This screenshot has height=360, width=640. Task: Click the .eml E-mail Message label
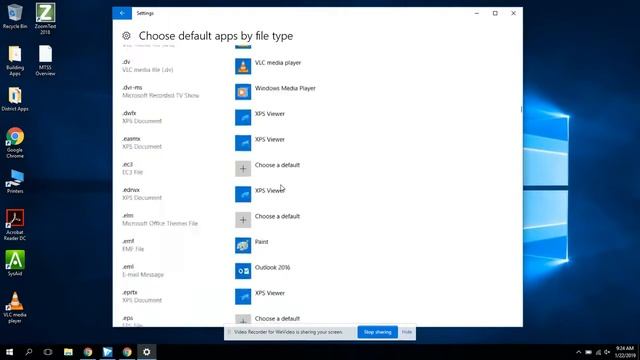(x=143, y=271)
